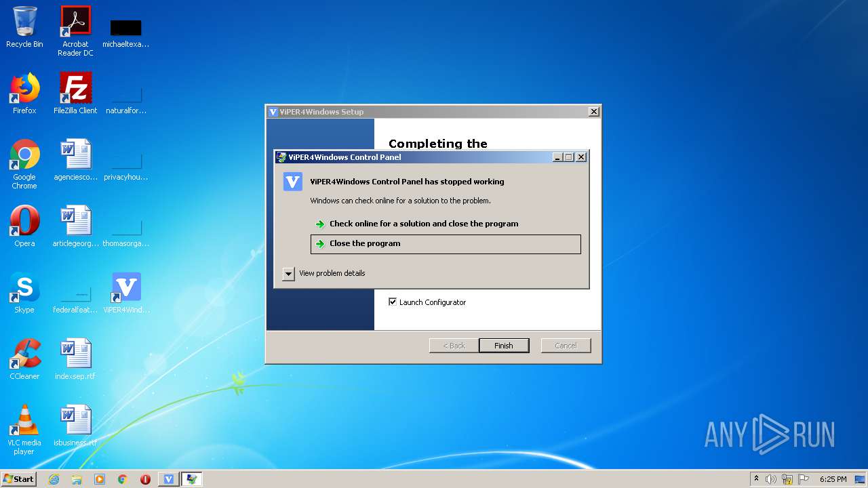Open the 6:25 PM system clock
This screenshot has width=868, height=488.
coord(833,479)
